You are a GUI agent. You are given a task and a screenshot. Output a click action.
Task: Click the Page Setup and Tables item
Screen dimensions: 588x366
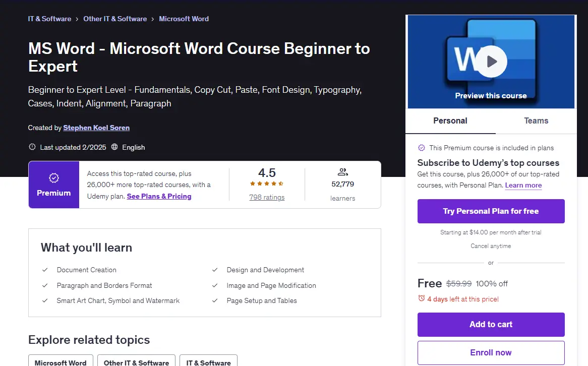(262, 301)
